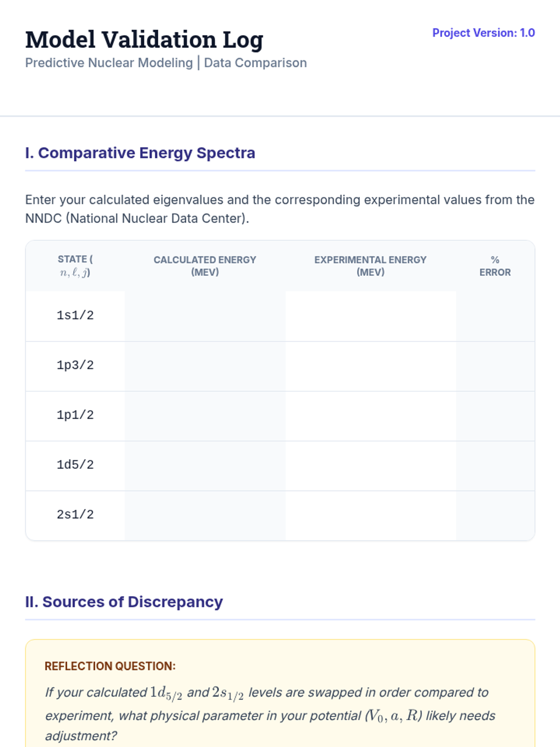Click the experimental energy field for 1s1/2

point(371,316)
